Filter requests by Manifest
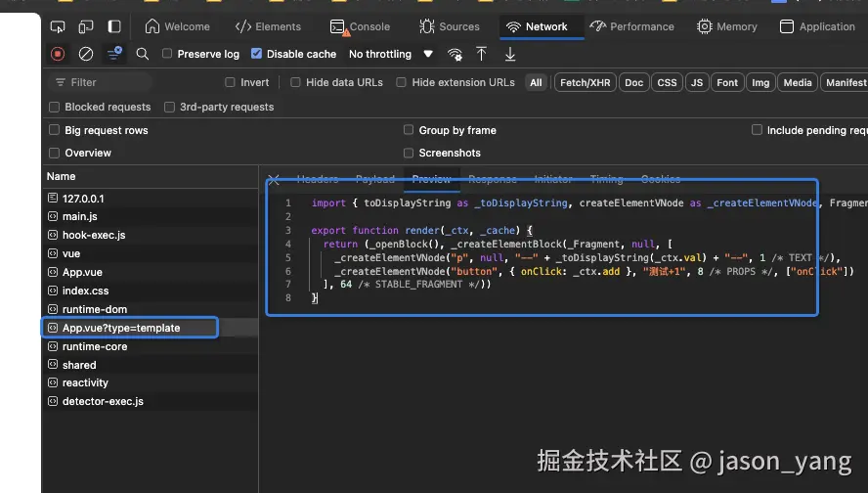This screenshot has height=493, width=868. pyautogui.click(x=845, y=82)
